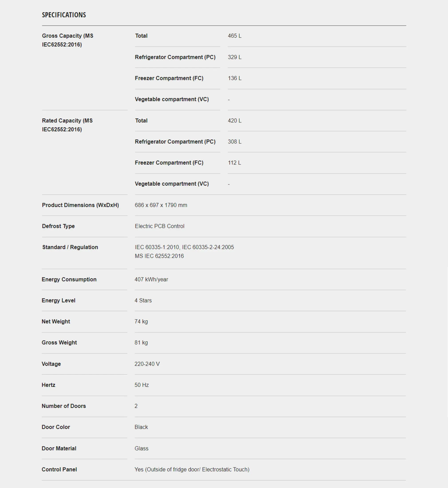Select Electric PCB Control text
The image size is (448, 488).
(x=160, y=226)
